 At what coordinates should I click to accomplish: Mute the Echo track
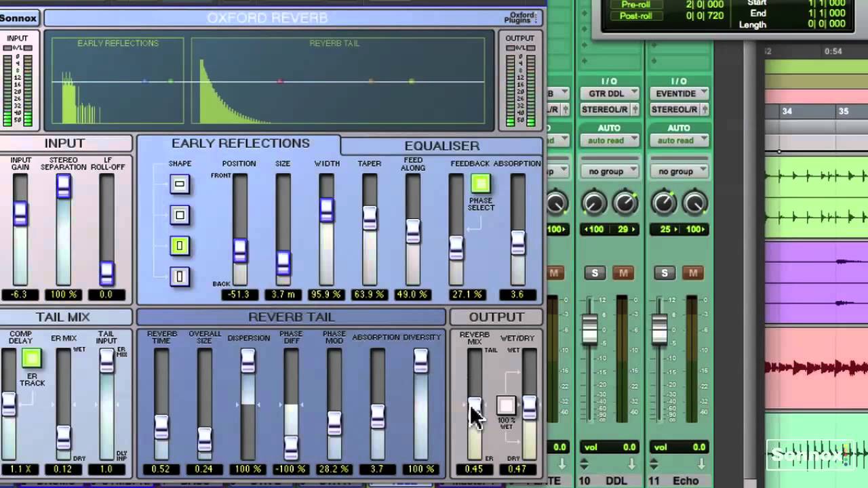[x=692, y=272]
